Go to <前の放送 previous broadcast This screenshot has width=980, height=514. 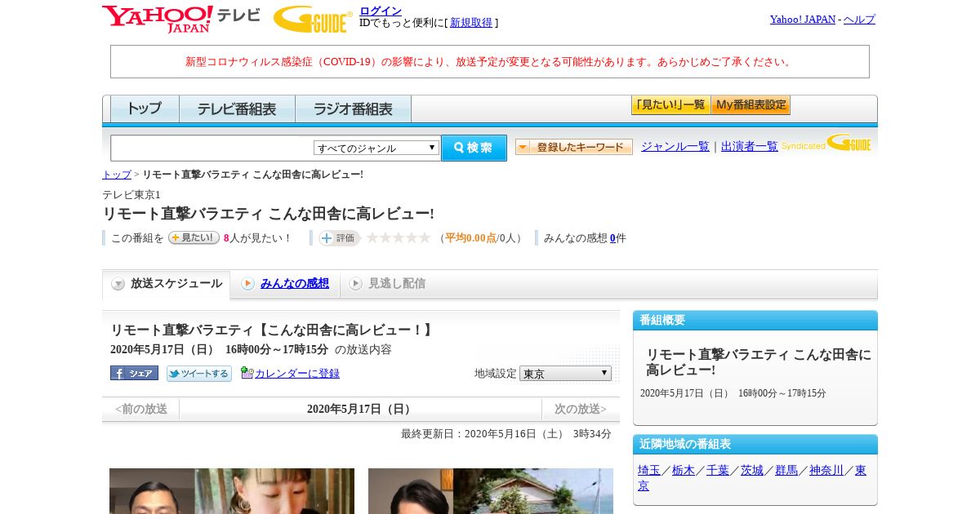141,409
